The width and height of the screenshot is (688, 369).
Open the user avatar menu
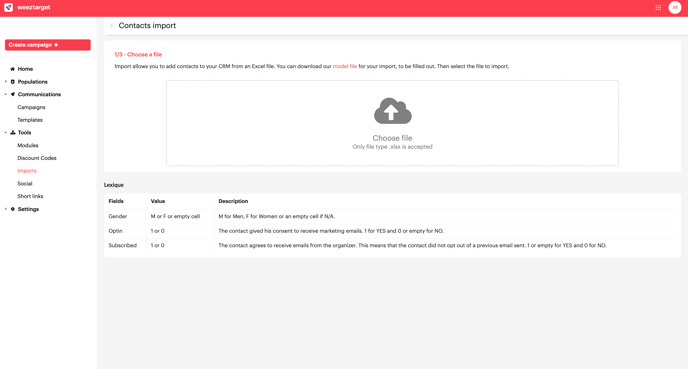[x=675, y=7]
